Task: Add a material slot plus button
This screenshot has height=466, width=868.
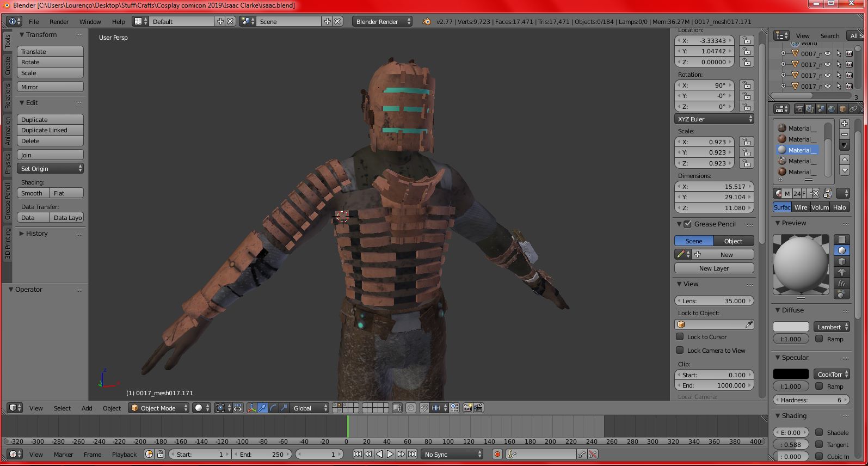Action: click(845, 124)
